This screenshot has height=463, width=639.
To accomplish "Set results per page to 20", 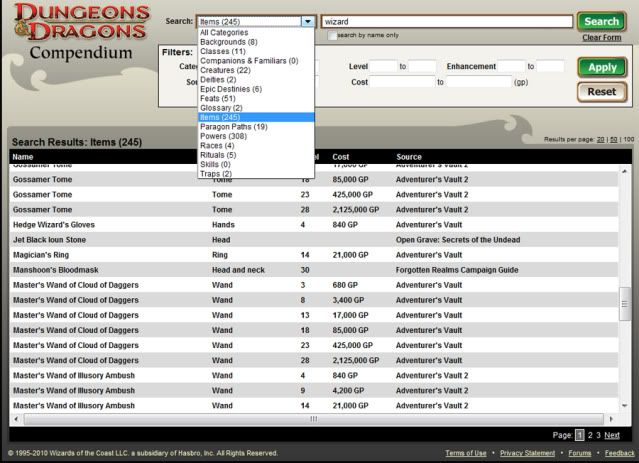I will point(600,139).
